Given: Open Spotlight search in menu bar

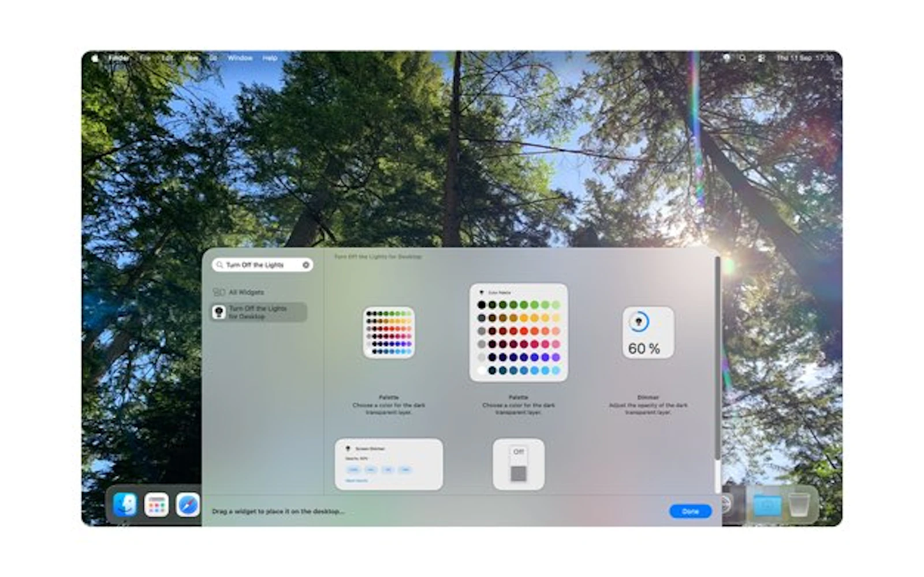Looking at the screenshot, I should (743, 58).
